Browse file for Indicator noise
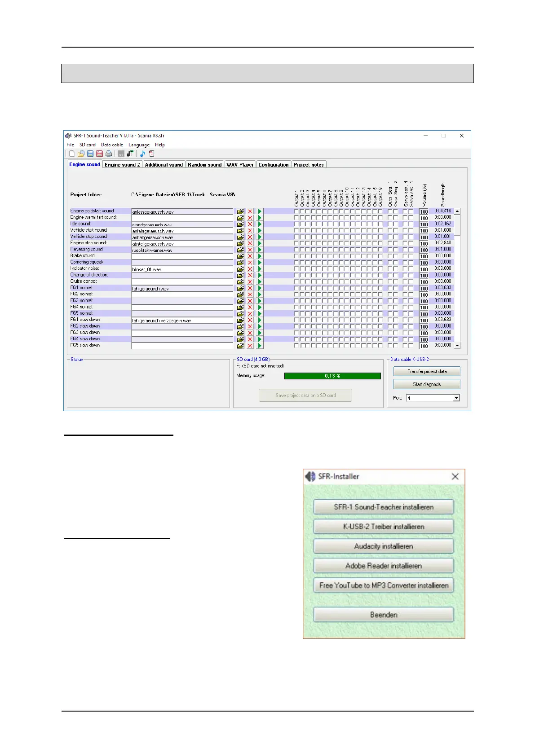Viewport: 535px width, 756px height. 240,269
